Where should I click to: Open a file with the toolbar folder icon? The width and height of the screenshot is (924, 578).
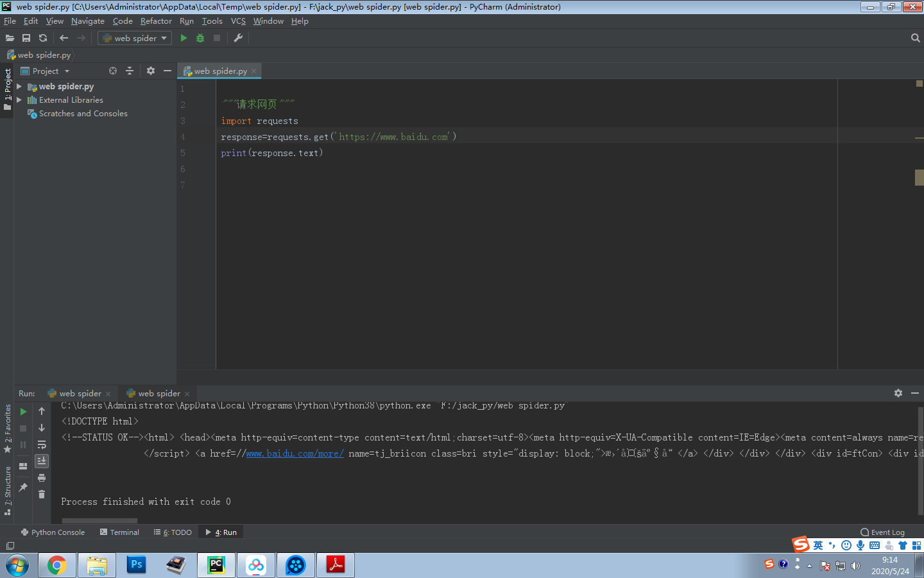10,38
